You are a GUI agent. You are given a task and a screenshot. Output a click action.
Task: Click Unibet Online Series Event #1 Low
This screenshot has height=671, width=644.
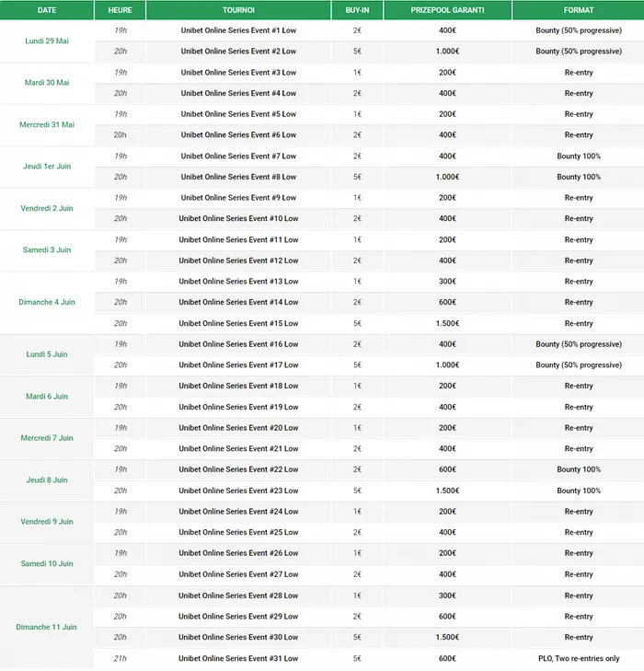(238, 30)
